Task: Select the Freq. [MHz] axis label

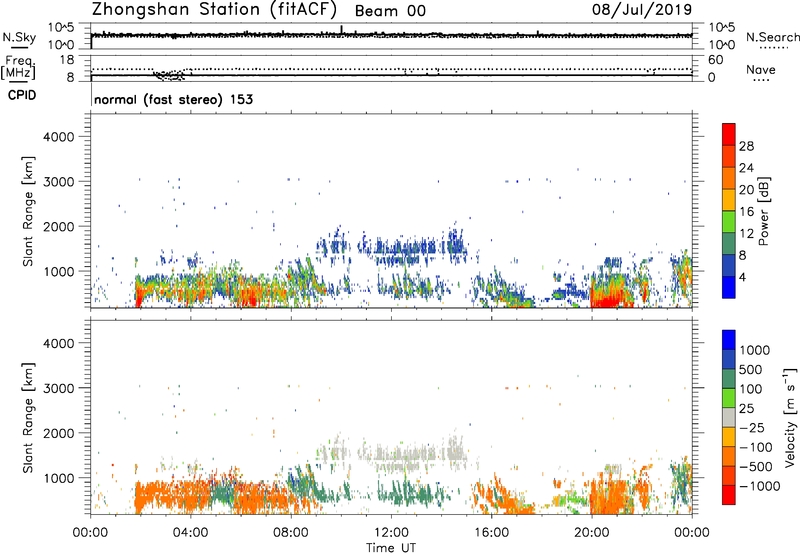Action: (18, 68)
